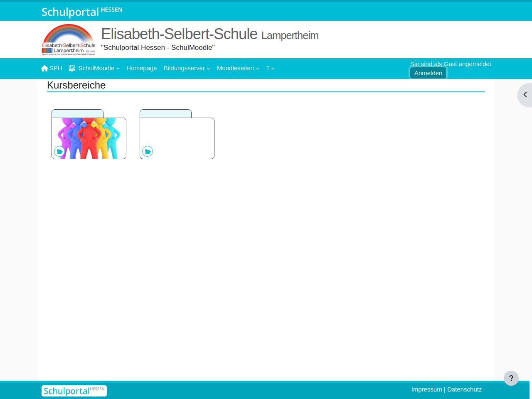Open the Datenschutz footer link
The width and height of the screenshot is (532, 399).
(464, 389)
